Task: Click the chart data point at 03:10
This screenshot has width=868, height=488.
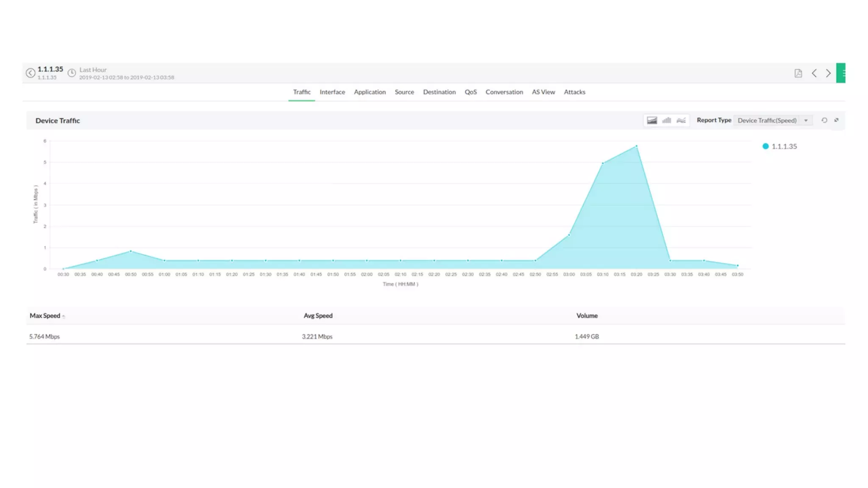Action: click(x=603, y=163)
